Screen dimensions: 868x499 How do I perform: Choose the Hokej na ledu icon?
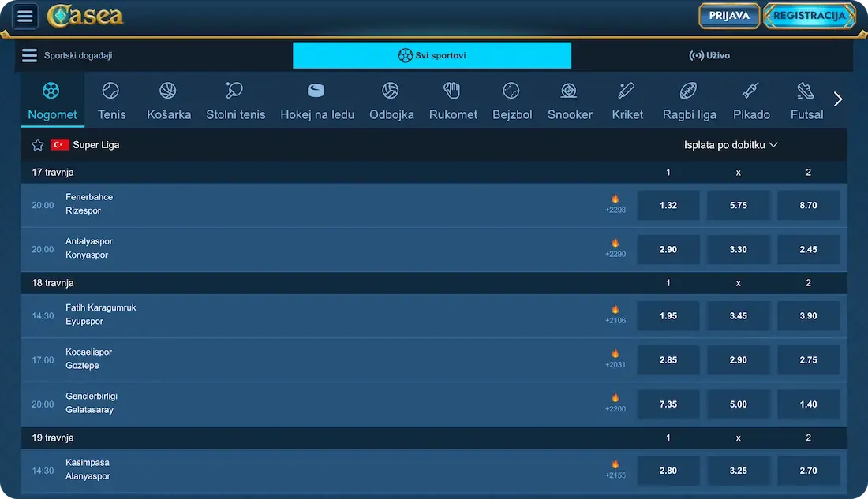[316, 91]
